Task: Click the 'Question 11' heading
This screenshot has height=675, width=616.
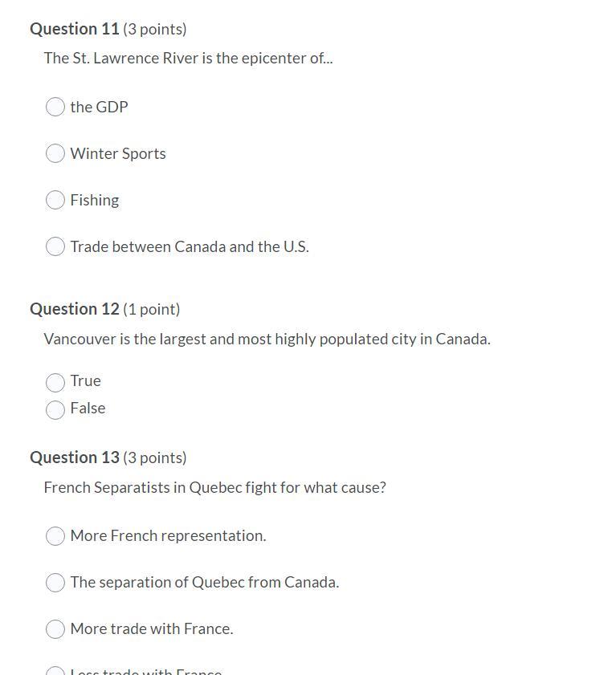Action: [74, 29]
